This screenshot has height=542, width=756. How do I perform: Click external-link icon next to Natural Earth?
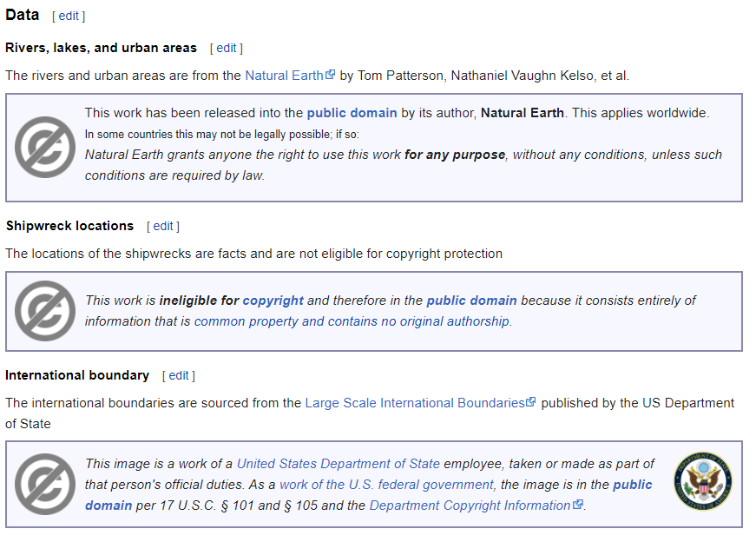331,75
